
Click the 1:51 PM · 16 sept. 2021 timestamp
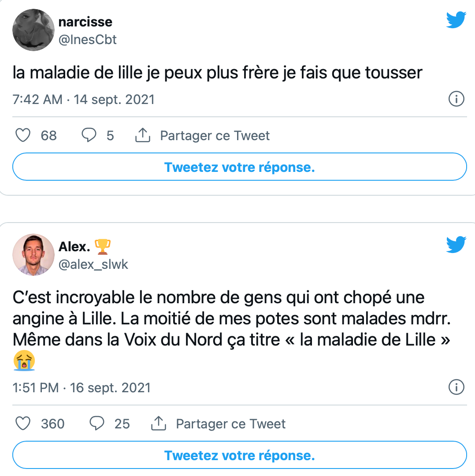(x=82, y=387)
